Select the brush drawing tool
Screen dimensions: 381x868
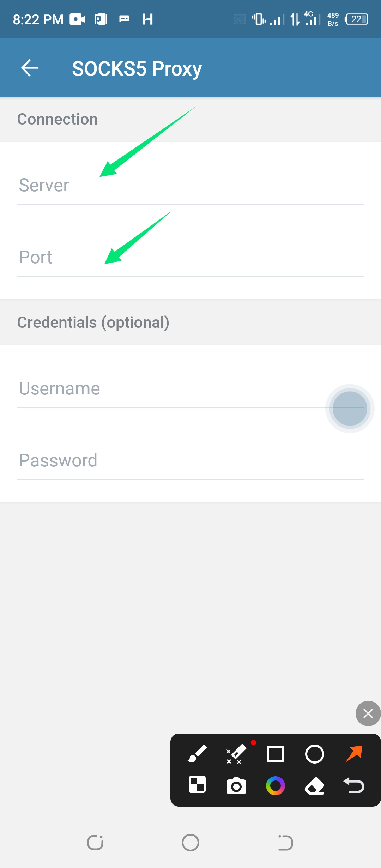click(x=197, y=754)
